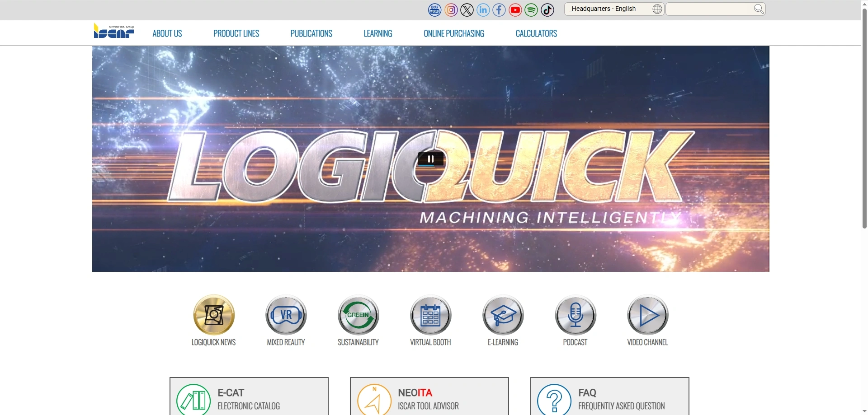The width and height of the screenshot is (868, 415).
Task: Open the LogiQuick News round icon
Action: tap(214, 315)
